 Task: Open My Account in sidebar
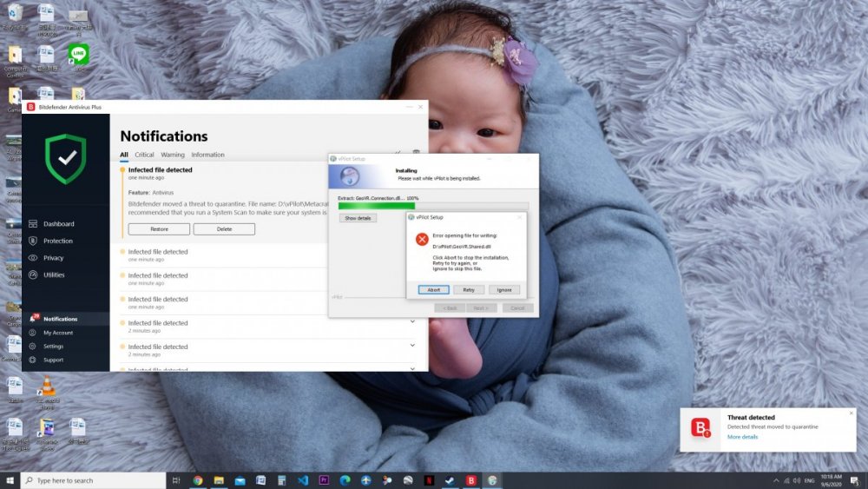(x=57, y=333)
